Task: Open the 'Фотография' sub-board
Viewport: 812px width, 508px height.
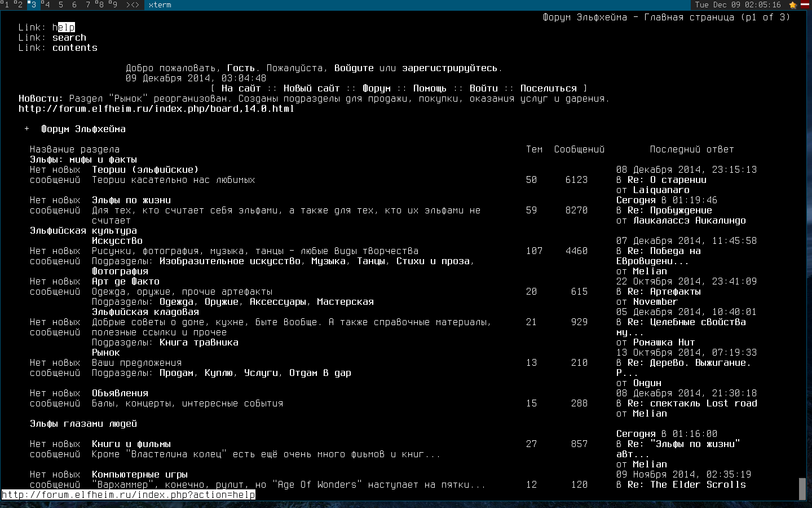Action: [x=120, y=271]
